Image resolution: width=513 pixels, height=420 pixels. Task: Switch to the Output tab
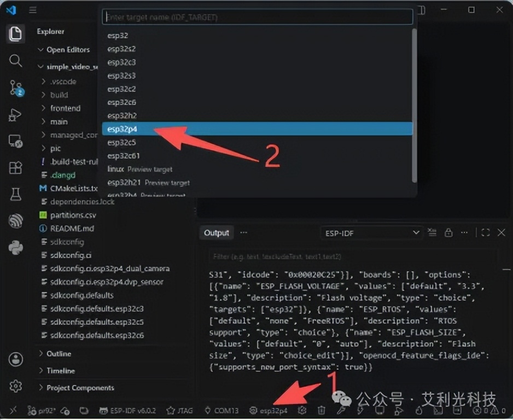tap(216, 232)
